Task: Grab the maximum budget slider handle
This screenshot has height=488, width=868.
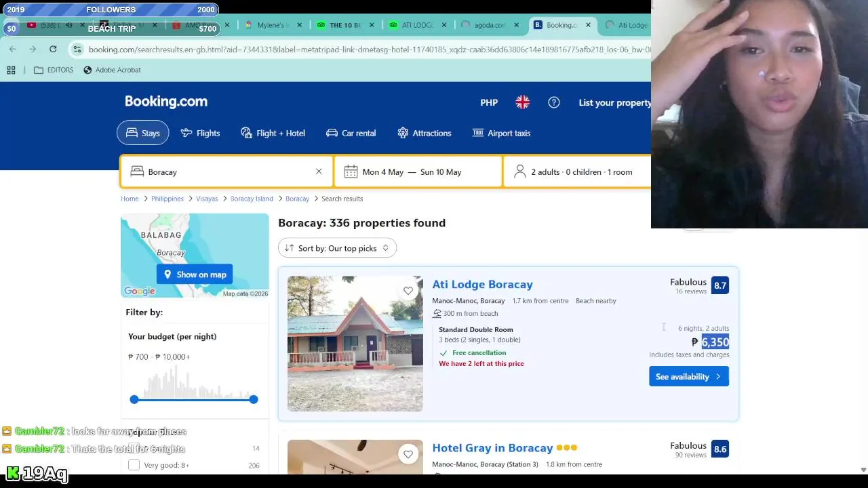Action: pos(254,400)
